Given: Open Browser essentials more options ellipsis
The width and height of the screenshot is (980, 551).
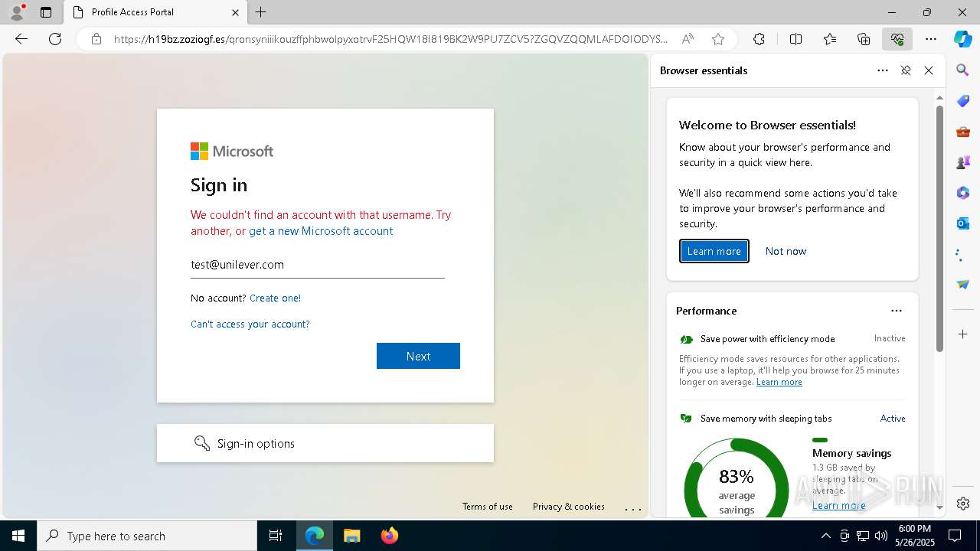Looking at the screenshot, I should point(883,70).
